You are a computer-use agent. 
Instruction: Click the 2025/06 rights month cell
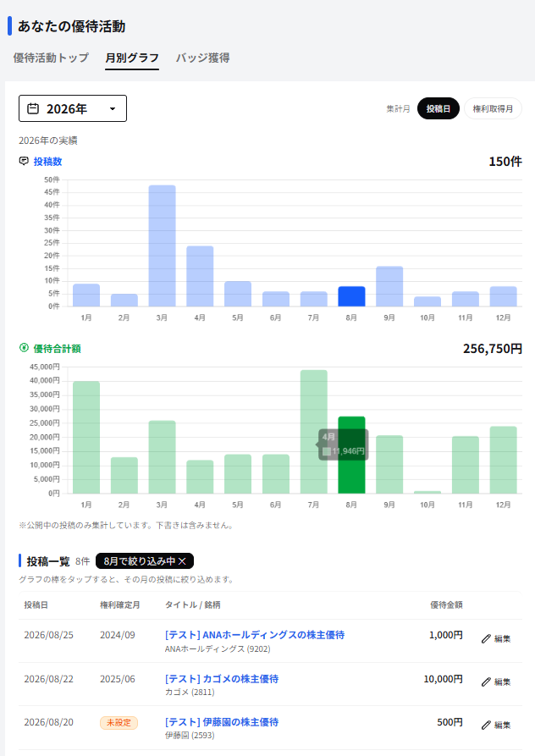pos(118,679)
